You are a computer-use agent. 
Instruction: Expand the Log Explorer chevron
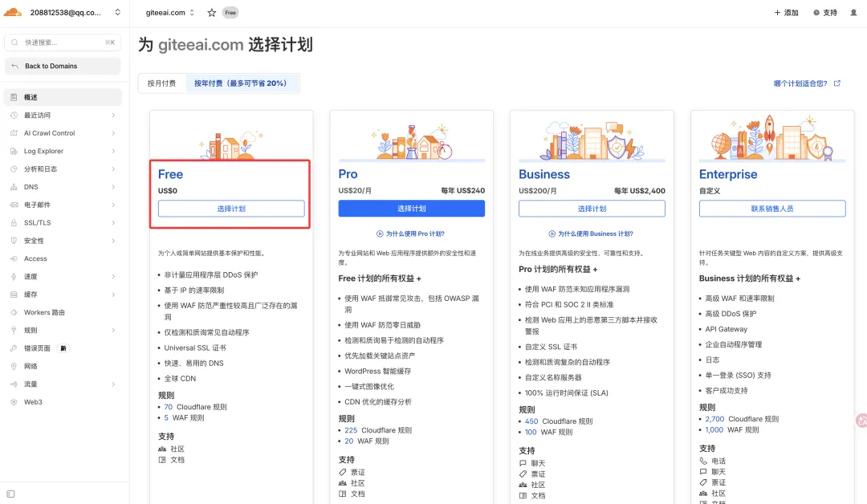[113, 151]
